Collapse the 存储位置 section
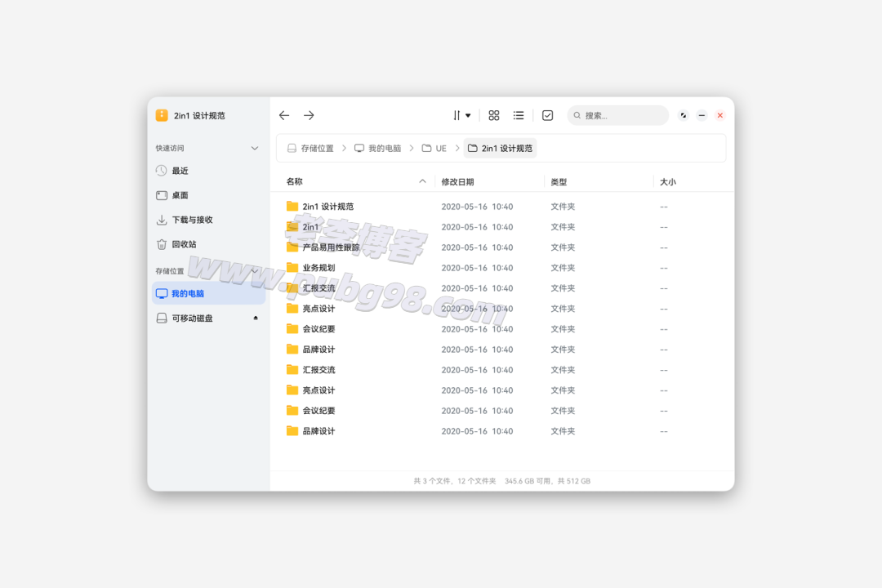Screen dimensions: 882x588 (x=255, y=271)
